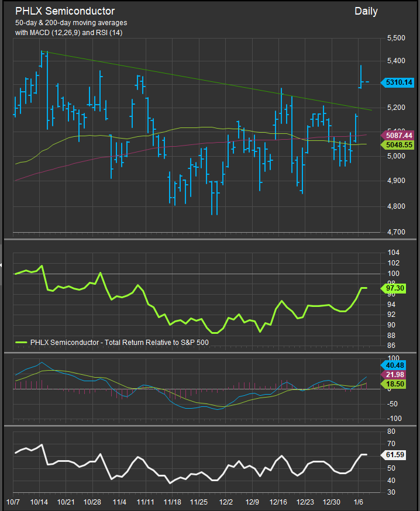Click the 11/18 date label
The image size is (420, 511).
tap(172, 502)
